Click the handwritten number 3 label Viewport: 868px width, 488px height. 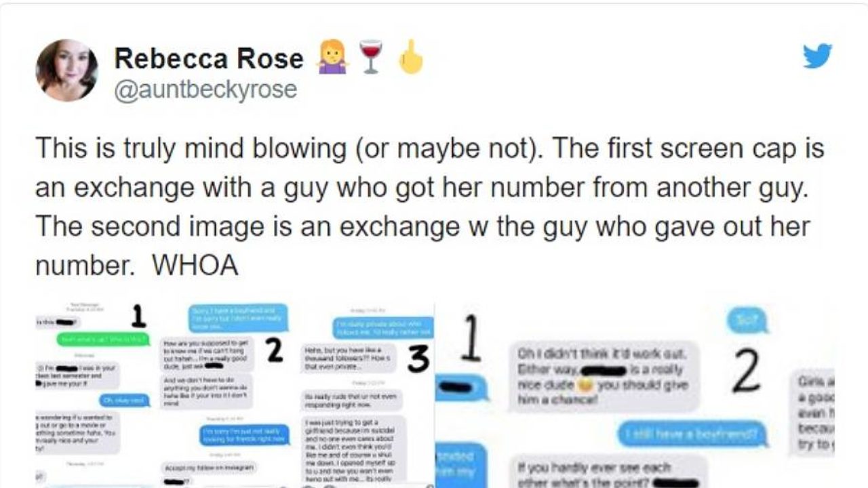418,359
